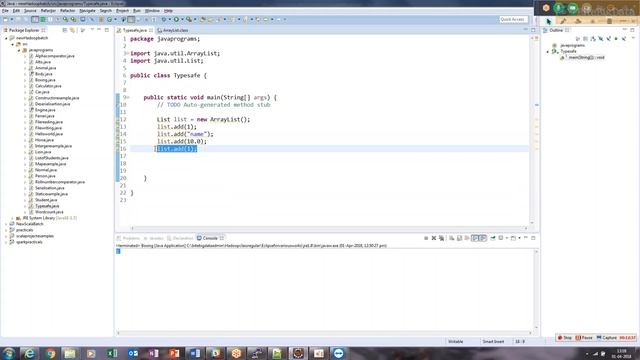Click Capture on the screen recorder
The width and height of the screenshot is (640, 360).
point(607,338)
